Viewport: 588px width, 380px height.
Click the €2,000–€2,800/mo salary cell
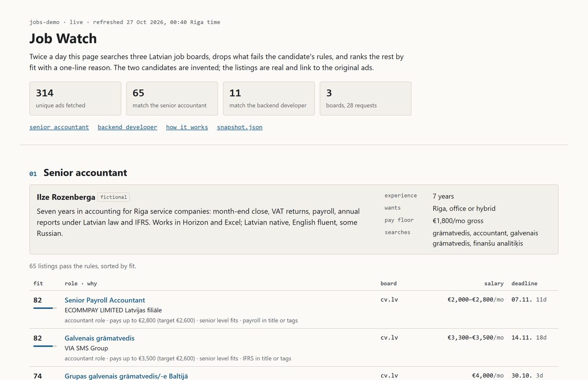475,300
